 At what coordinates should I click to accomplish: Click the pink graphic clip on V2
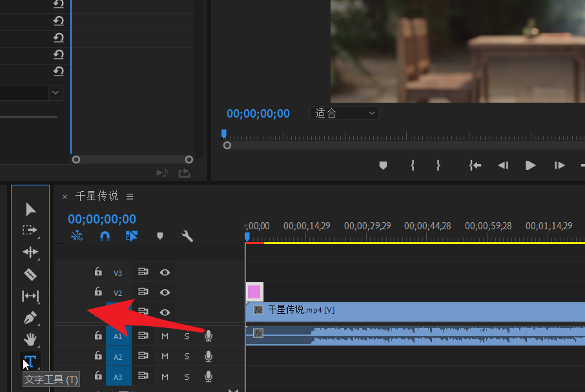pyautogui.click(x=254, y=292)
